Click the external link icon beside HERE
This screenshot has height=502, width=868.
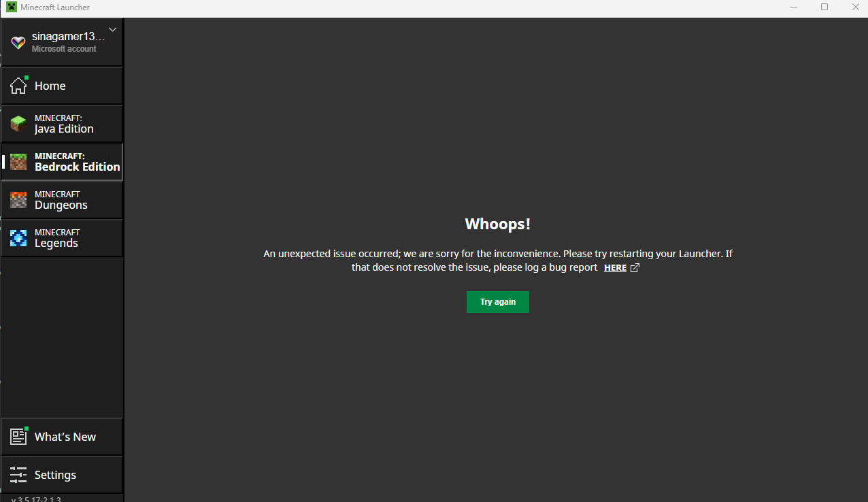point(635,268)
